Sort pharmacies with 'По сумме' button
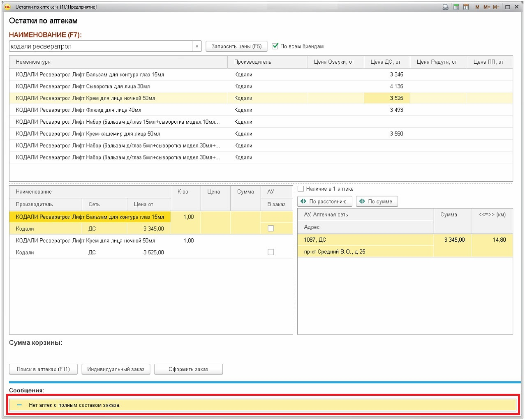525x420 pixels. click(x=376, y=201)
